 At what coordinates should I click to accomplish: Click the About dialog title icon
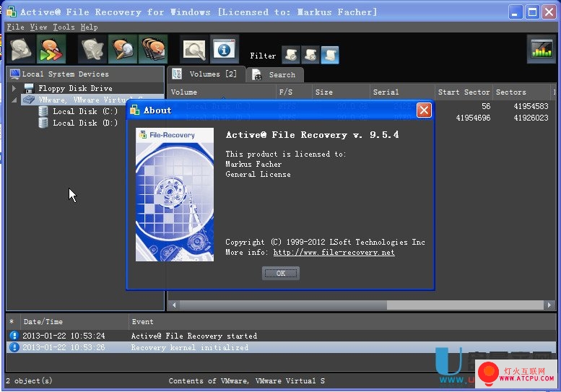coord(134,110)
